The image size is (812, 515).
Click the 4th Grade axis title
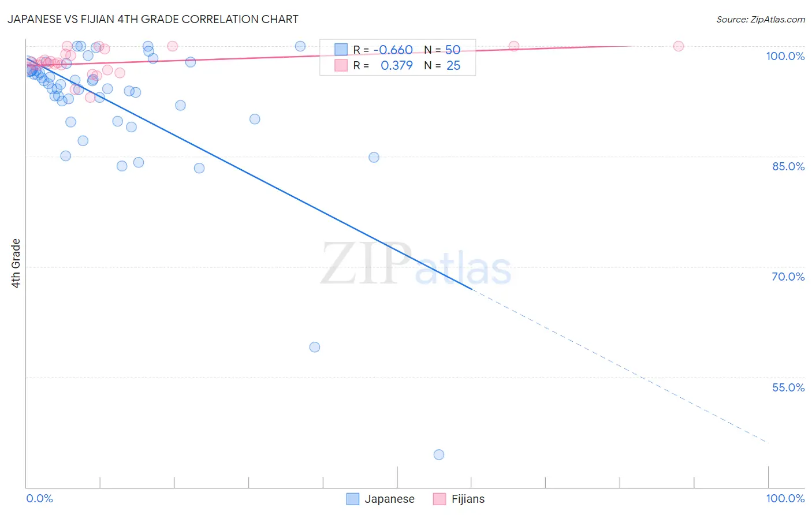(x=16, y=263)
